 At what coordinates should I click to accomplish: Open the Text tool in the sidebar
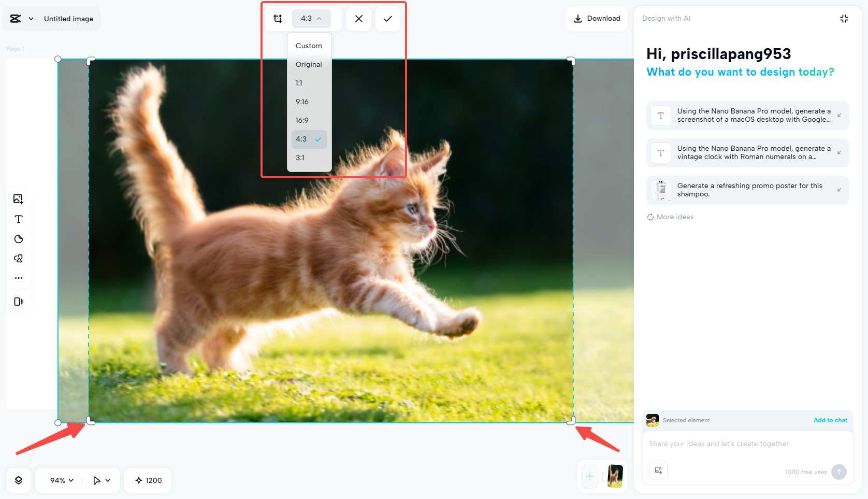coord(18,219)
